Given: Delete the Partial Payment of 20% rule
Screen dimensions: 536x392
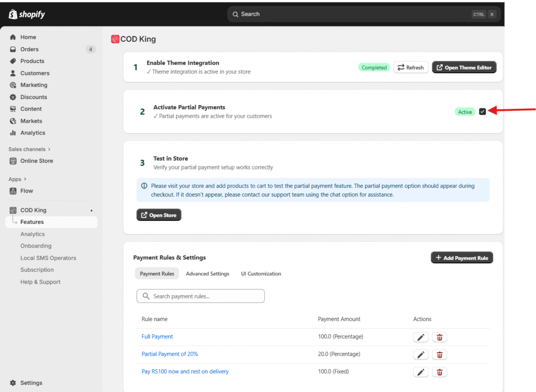Looking at the screenshot, I should pyautogui.click(x=440, y=355).
